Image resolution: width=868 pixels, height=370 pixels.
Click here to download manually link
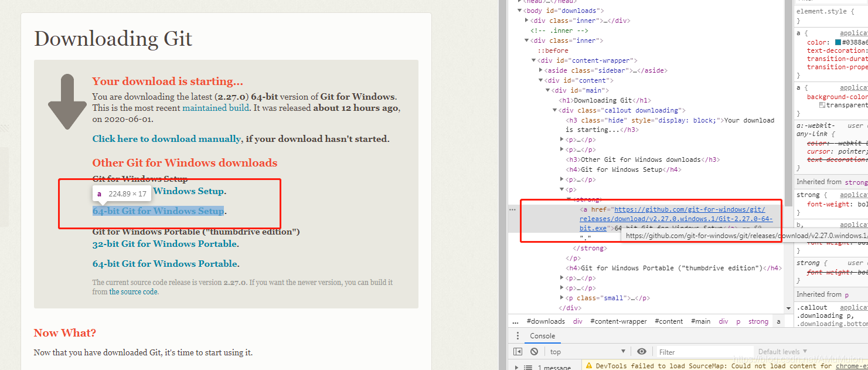166,139
